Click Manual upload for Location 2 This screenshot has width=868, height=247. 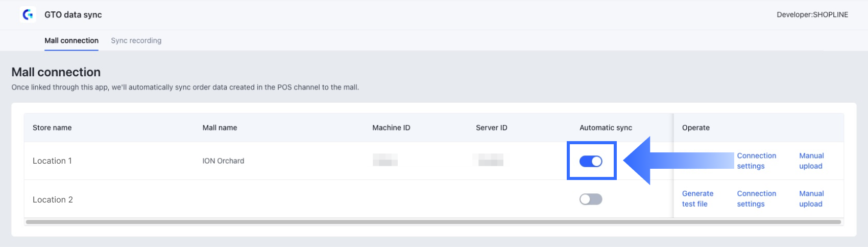(x=811, y=198)
